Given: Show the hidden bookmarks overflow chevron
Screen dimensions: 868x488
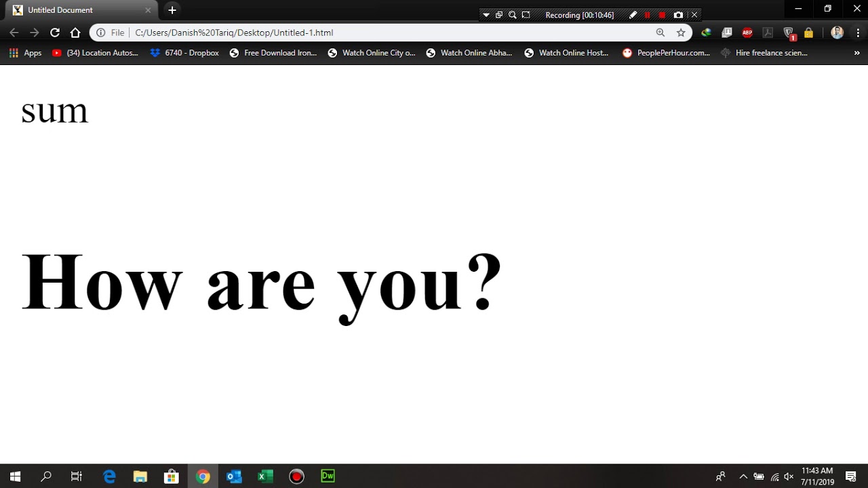Looking at the screenshot, I should click(x=857, y=52).
